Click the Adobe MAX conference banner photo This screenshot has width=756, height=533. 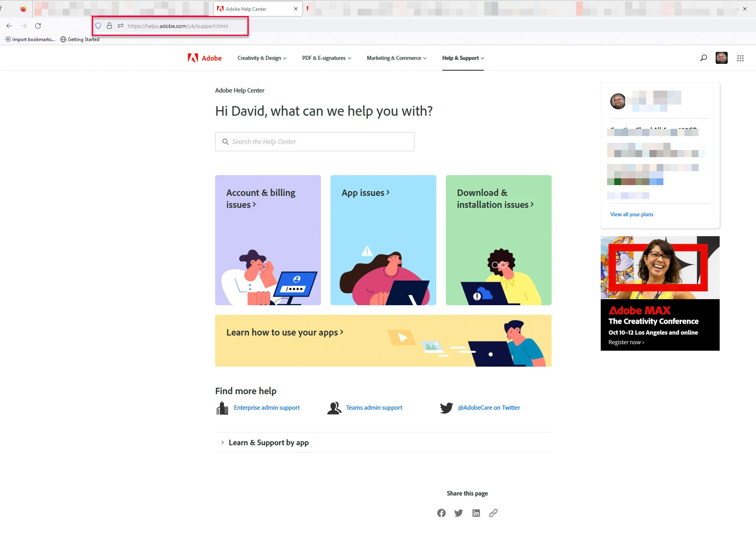[x=660, y=268]
